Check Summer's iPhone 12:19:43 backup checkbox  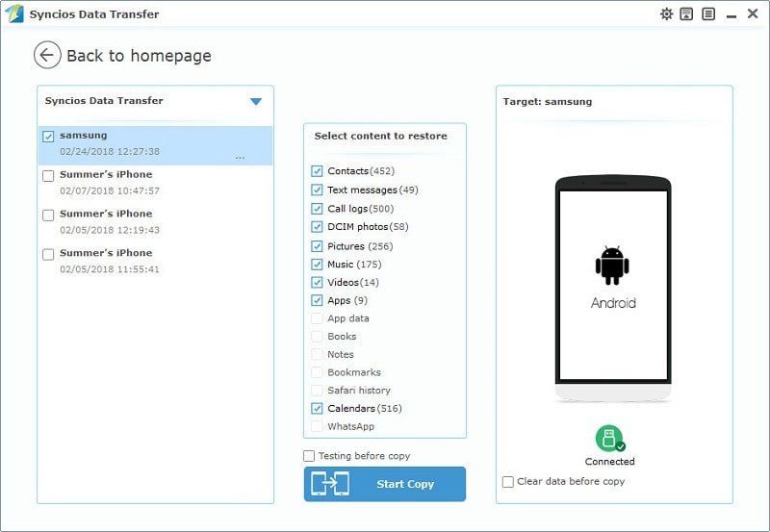(48, 215)
